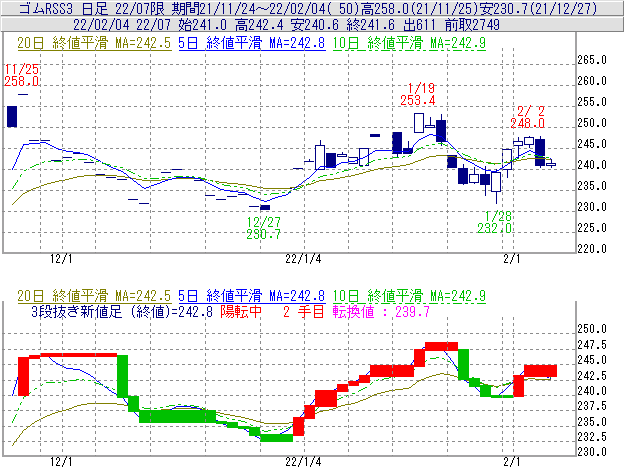The image size is (624, 475).
Task: Click the magenta '転換値 : 239.7' text
Action: pos(381,311)
